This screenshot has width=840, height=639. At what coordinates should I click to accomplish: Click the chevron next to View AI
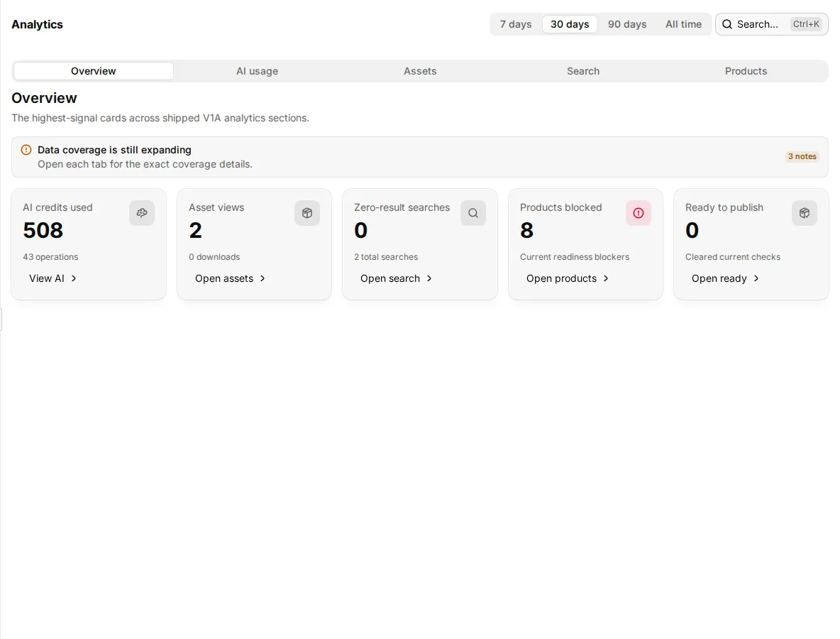click(74, 278)
